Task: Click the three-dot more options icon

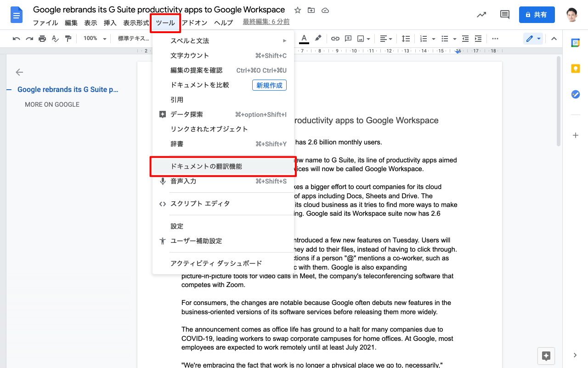Action: (x=495, y=39)
